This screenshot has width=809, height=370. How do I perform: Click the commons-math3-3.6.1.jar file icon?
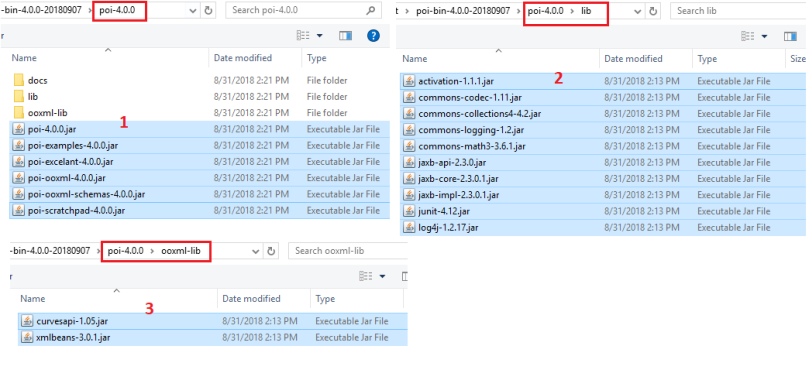pyautogui.click(x=409, y=146)
